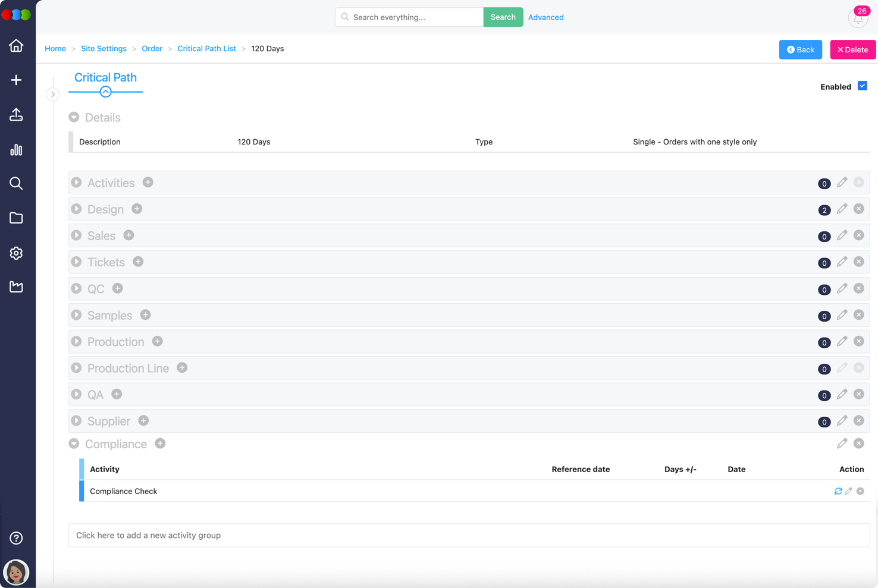The height and width of the screenshot is (588, 878).
Task: Click the Delete button
Action: 852,50
